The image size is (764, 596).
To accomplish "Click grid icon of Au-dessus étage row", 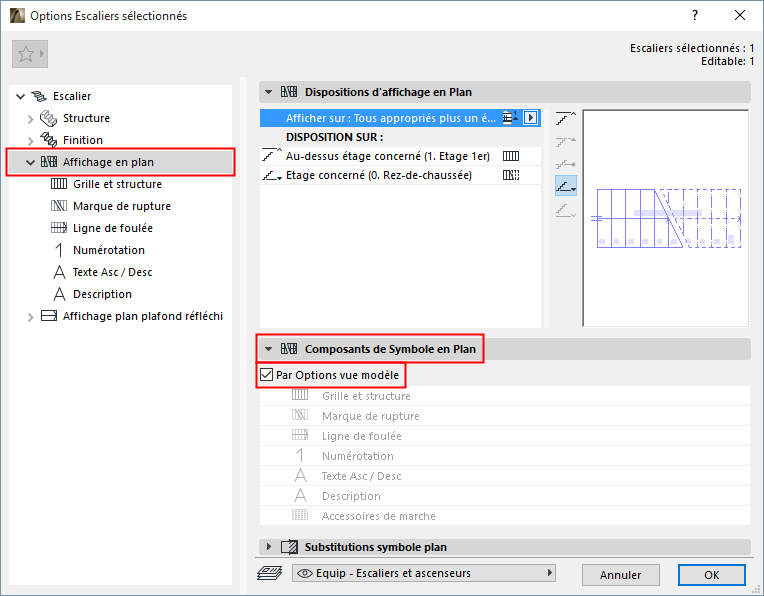I will pyautogui.click(x=511, y=156).
